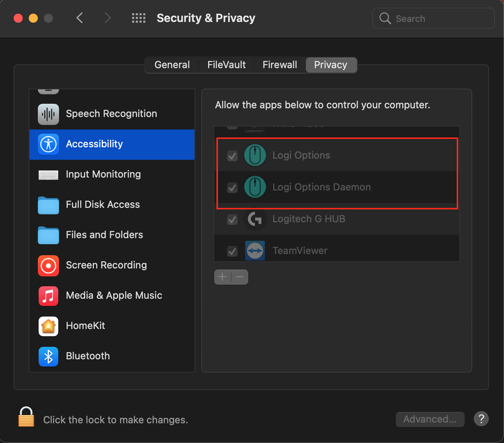This screenshot has width=504, height=443.
Task: Select Full Disk Access in the list
Action: click(x=103, y=205)
